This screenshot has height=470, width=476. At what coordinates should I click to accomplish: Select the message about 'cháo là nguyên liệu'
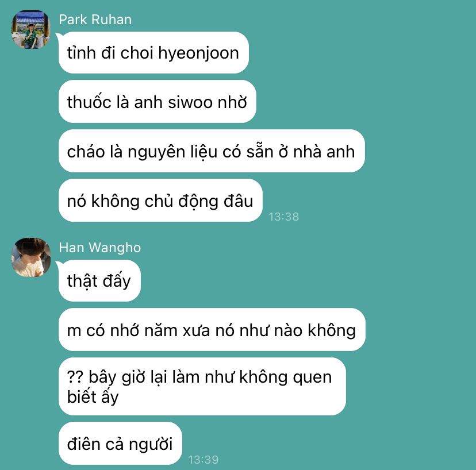click(x=212, y=151)
